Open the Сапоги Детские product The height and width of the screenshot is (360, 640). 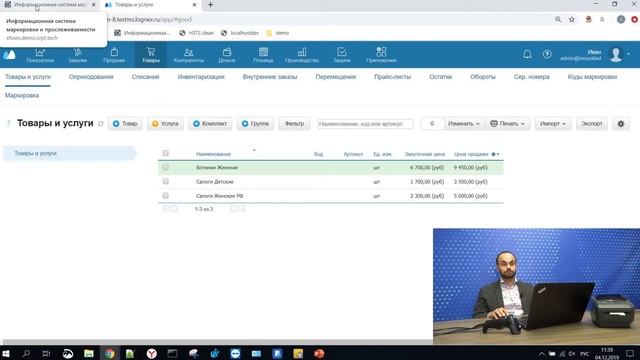point(215,182)
